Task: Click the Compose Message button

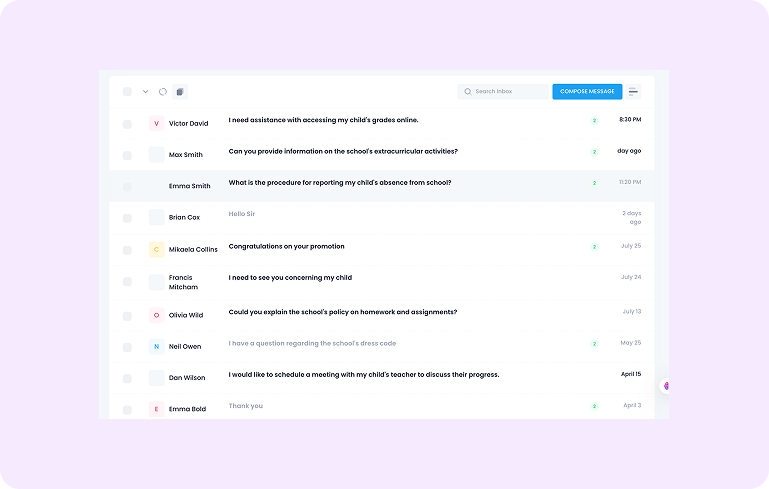Action: point(587,92)
